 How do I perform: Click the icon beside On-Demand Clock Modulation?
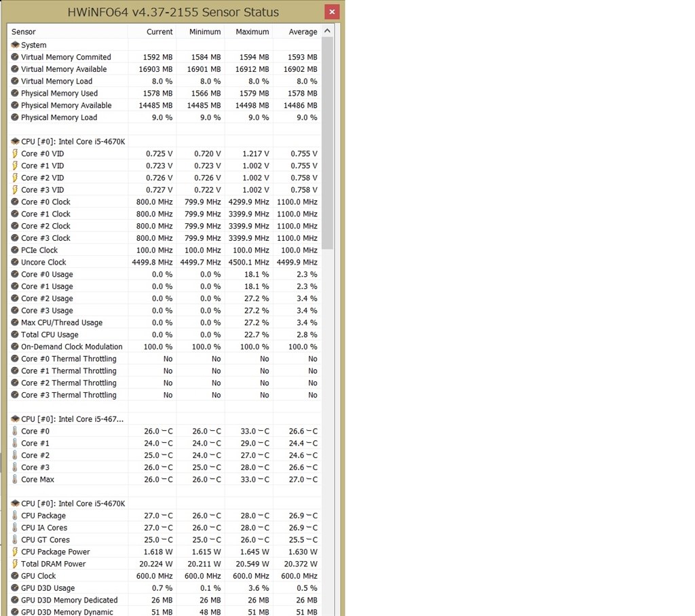(15, 347)
